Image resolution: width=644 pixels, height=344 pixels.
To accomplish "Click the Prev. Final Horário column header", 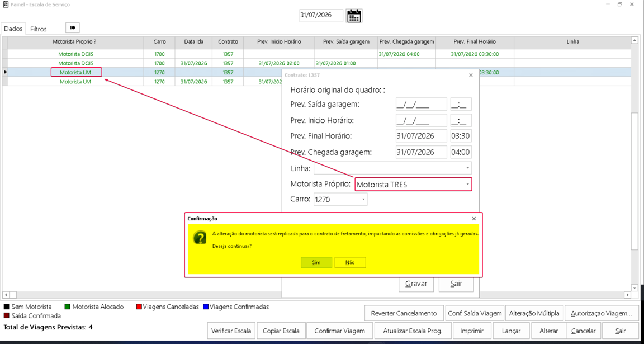I will [x=475, y=41].
